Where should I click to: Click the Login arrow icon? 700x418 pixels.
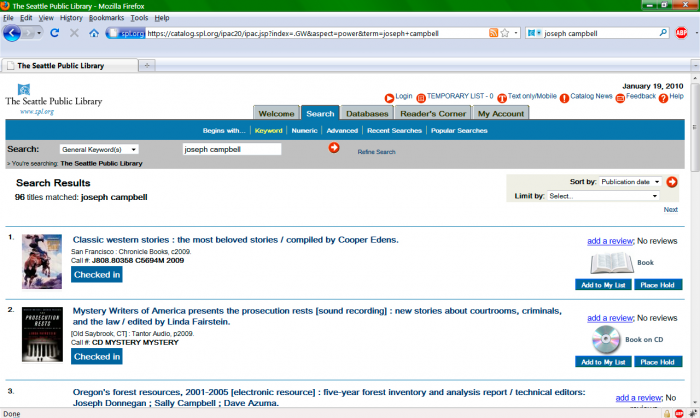389,98
